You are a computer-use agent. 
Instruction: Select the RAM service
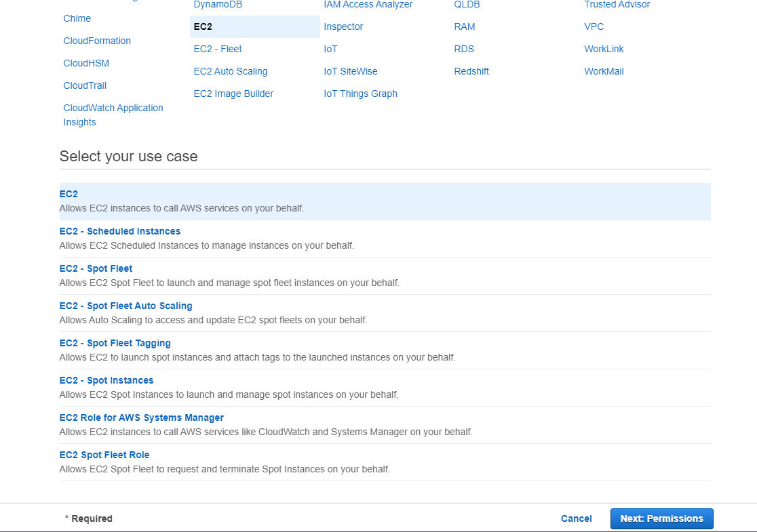tap(465, 26)
